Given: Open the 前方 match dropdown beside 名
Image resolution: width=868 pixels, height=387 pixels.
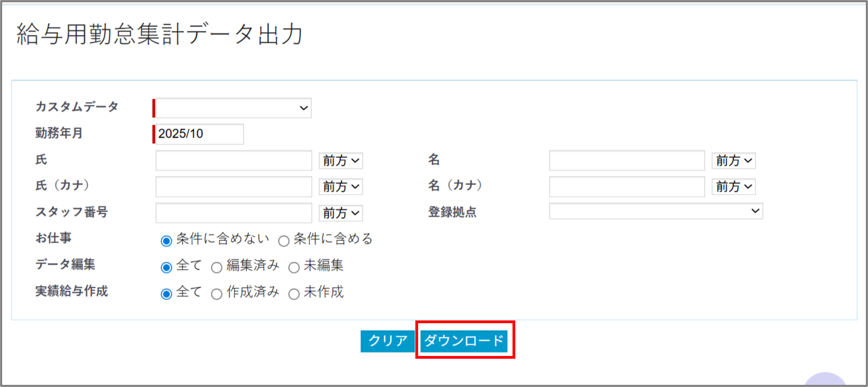Looking at the screenshot, I should (734, 160).
